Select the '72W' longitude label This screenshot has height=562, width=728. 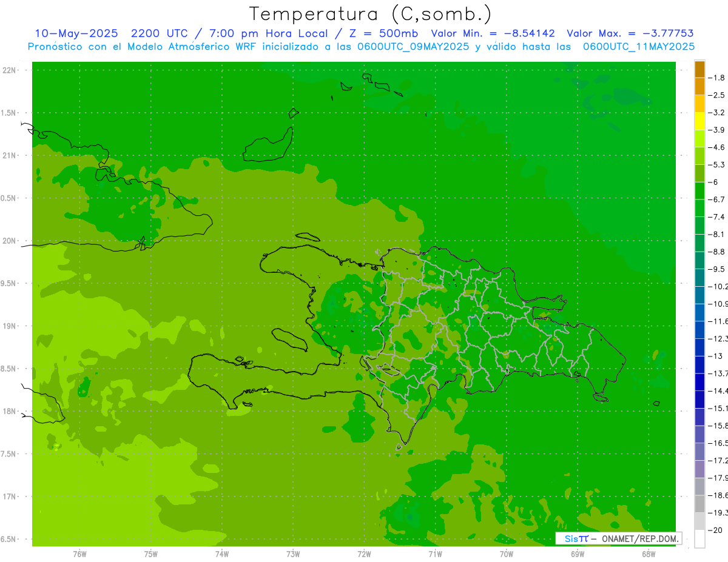click(364, 554)
